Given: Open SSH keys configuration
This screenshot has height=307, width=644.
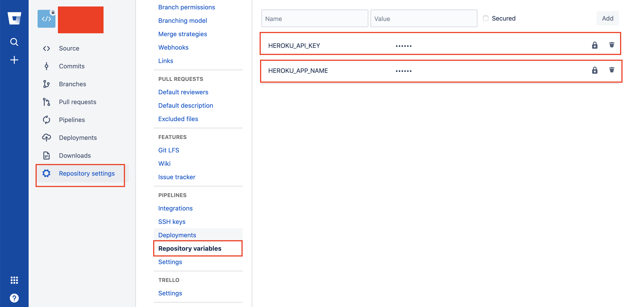Looking at the screenshot, I should click(172, 221).
